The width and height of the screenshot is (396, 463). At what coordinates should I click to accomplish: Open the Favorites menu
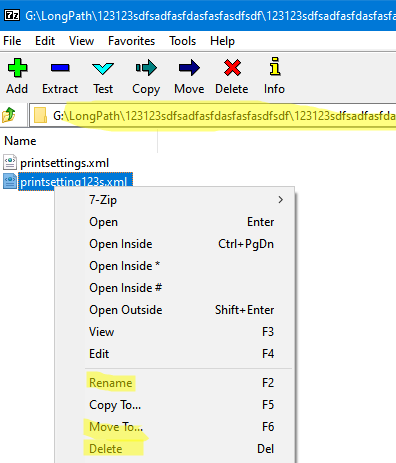(131, 41)
